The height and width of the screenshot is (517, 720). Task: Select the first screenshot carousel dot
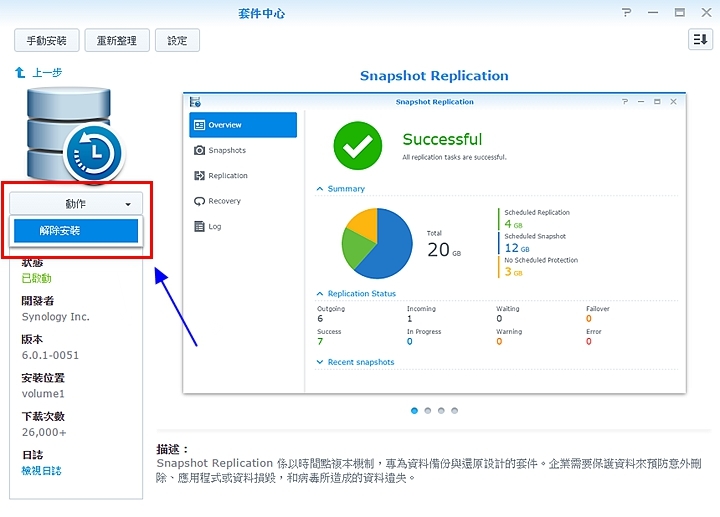pyautogui.click(x=414, y=410)
